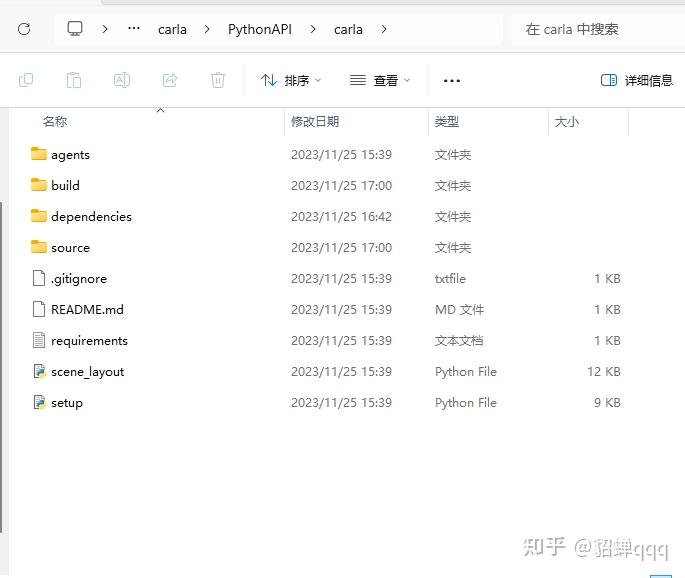The width and height of the screenshot is (685, 578).
Task: Sort by 名称 column header
Action: 55,121
